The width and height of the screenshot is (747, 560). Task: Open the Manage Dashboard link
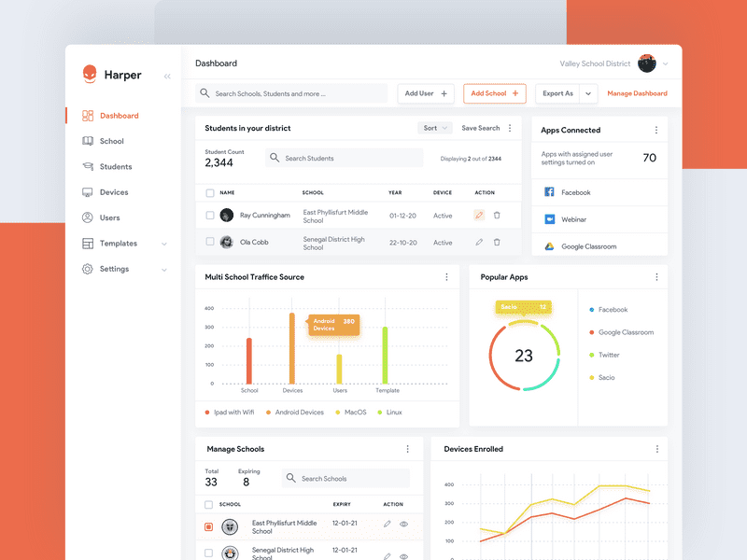pos(637,93)
